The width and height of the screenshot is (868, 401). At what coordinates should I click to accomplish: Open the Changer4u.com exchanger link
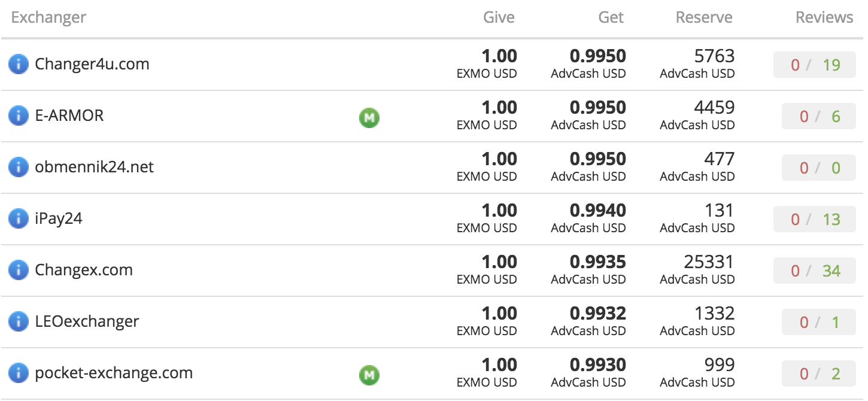[92, 64]
